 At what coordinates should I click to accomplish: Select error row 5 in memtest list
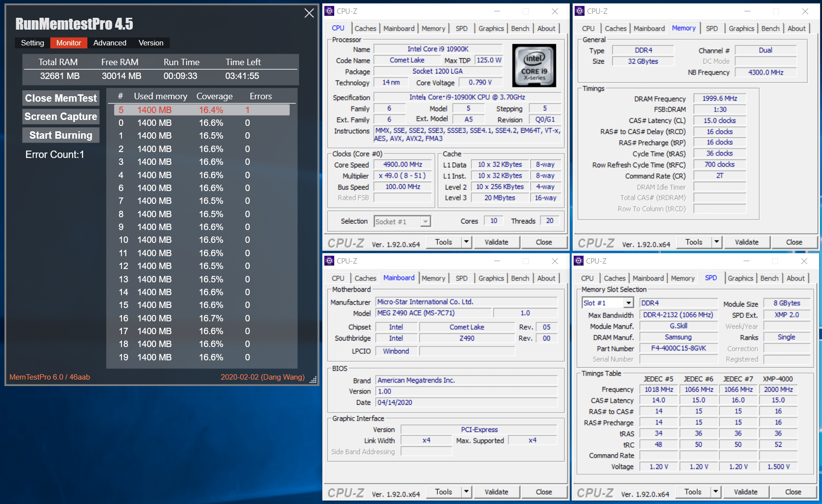pos(202,110)
